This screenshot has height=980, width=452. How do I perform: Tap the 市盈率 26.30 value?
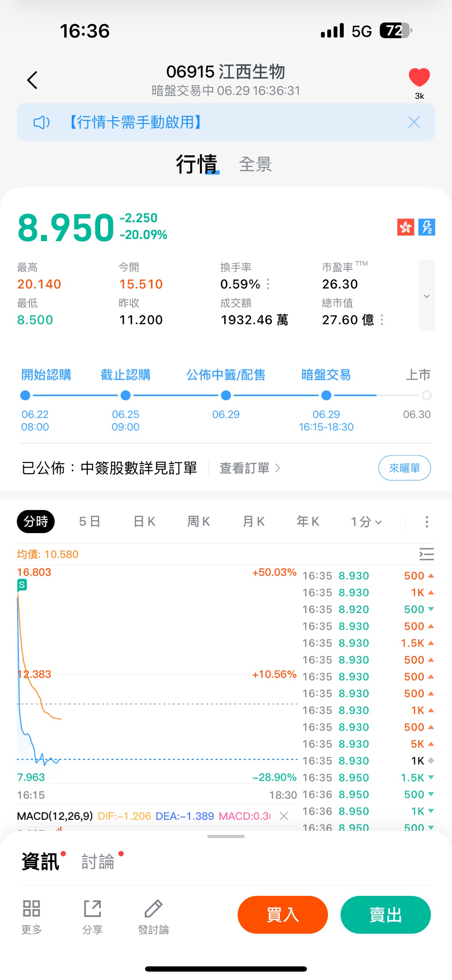click(340, 284)
